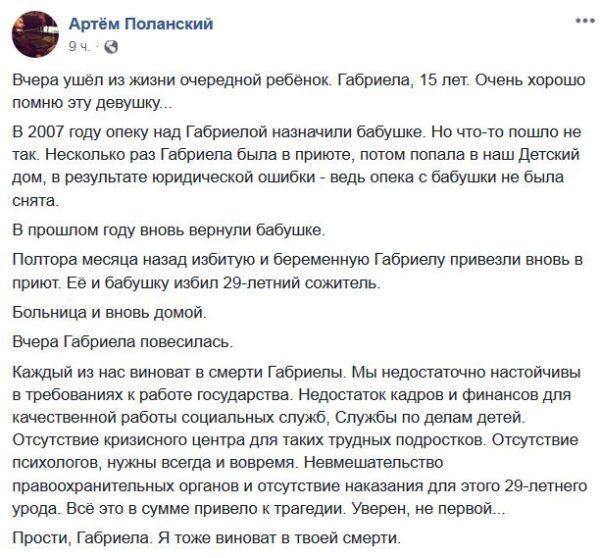
Task: Open the three-dot post options menu
Action: (x=585, y=21)
